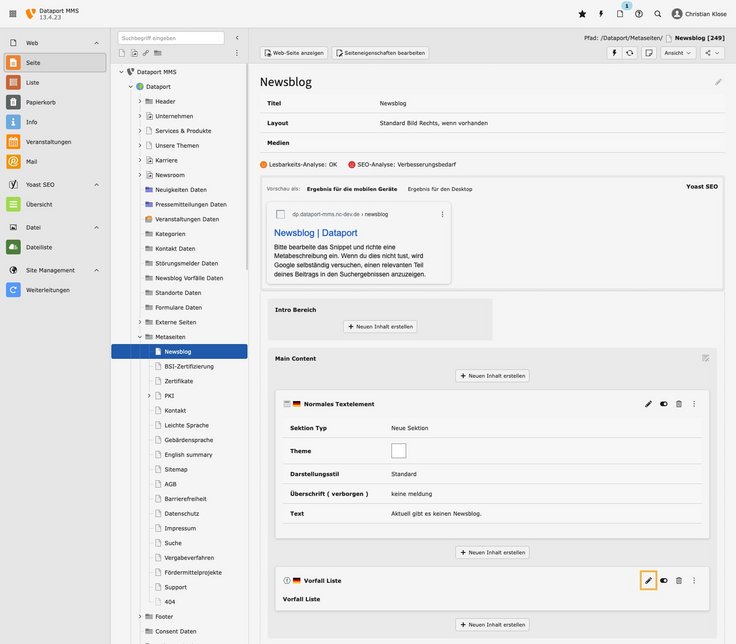Toggle visibility of Normales Textelement
736x644 pixels.
[x=664, y=404]
